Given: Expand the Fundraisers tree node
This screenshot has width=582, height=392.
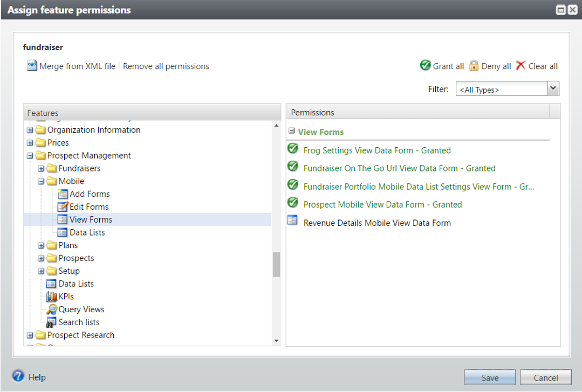Looking at the screenshot, I should [x=41, y=169].
